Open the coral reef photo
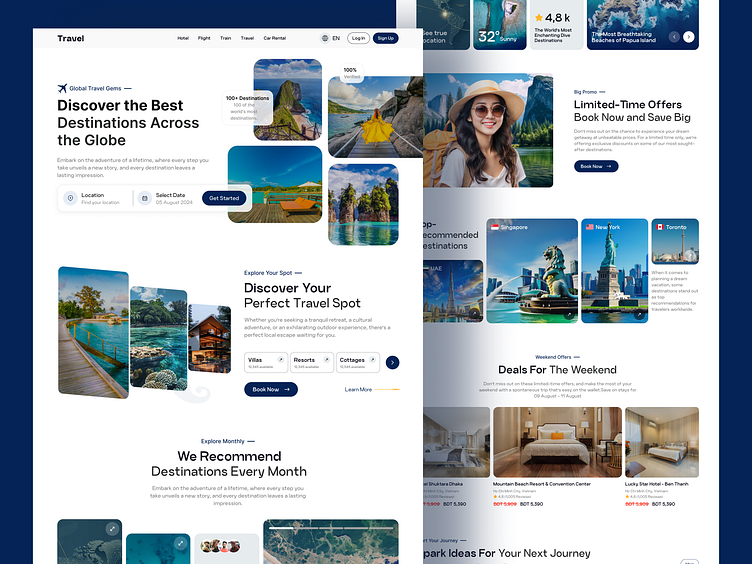 (159, 338)
